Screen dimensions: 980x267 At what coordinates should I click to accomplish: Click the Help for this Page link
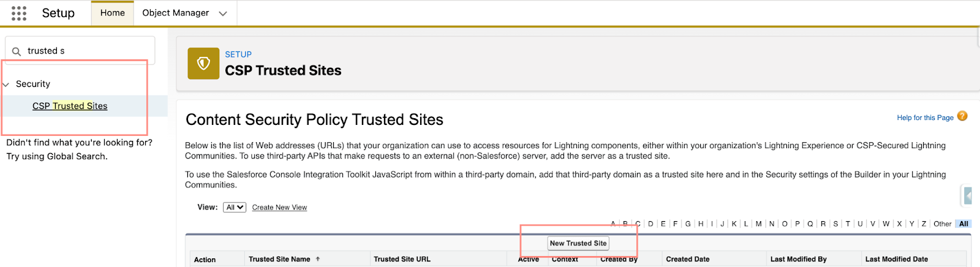pos(925,118)
